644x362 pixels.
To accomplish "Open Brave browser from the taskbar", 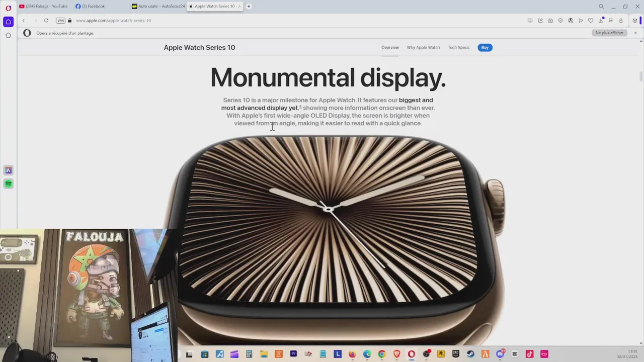I will click(396, 354).
